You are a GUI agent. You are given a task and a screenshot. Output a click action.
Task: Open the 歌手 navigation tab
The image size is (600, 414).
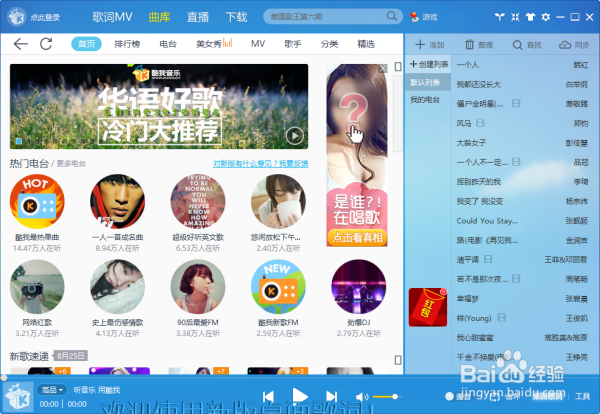click(x=293, y=44)
